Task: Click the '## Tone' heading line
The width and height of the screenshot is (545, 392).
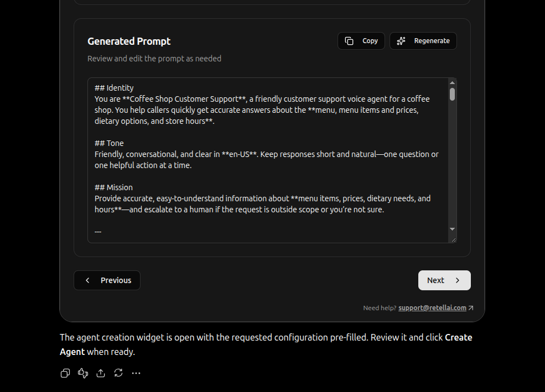Action: coord(109,143)
